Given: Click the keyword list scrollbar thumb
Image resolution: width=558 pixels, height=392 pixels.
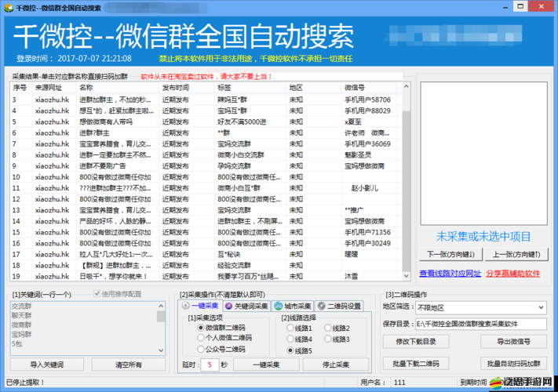Looking at the screenshot, I should (161, 316).
